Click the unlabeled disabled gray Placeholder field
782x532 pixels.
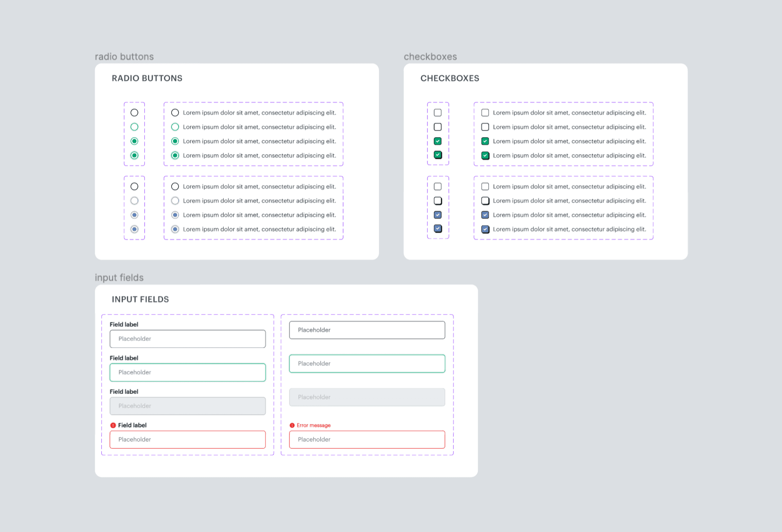pyautogui.click(x=367, y=397)
